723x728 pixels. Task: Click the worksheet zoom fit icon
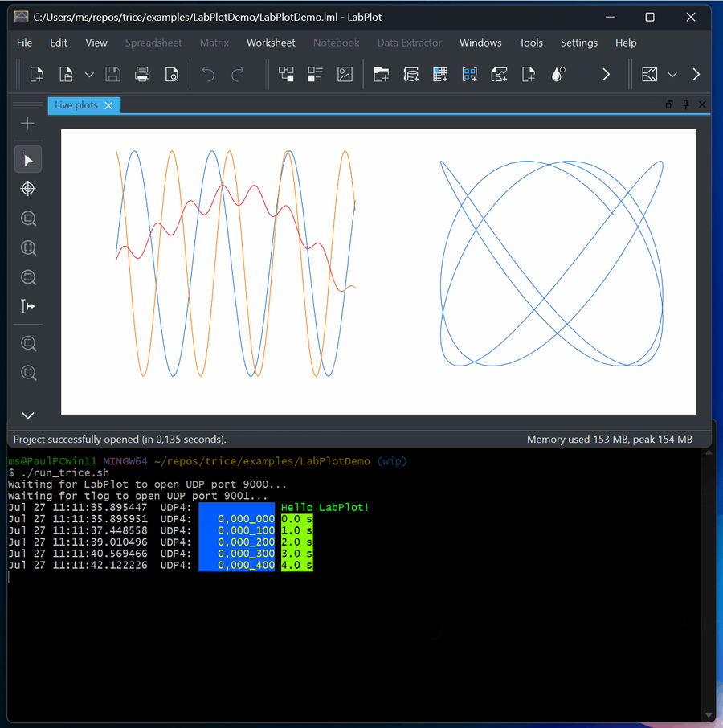pyautogui.click(x=649, y=74)
